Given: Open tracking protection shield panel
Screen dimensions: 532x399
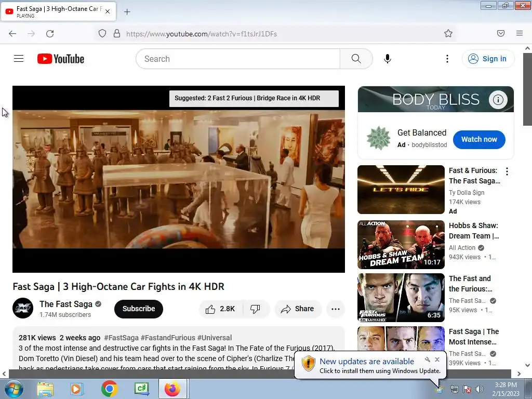Looking at the screenshot, I should pos(102,33).
